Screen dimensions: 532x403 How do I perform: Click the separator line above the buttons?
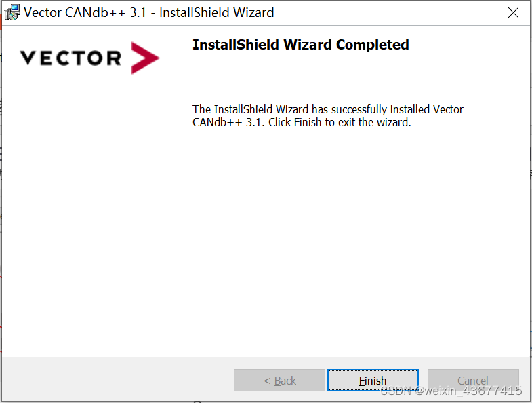(x=265, y=356)
